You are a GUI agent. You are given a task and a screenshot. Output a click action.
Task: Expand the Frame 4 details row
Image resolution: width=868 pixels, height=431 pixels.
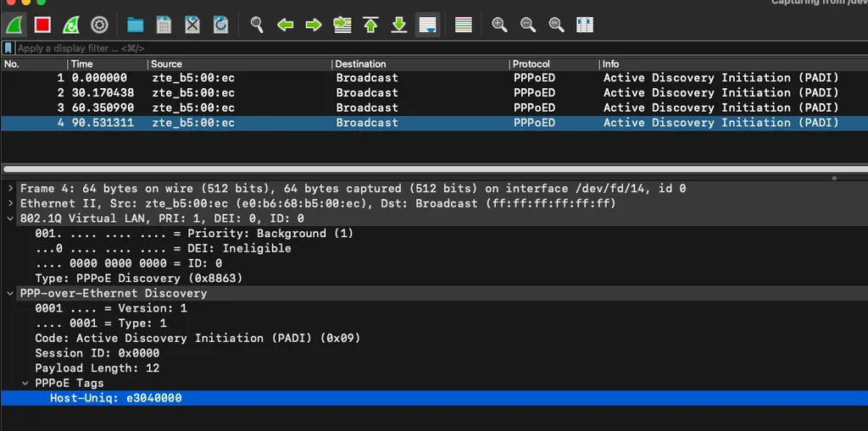(10, 189)
